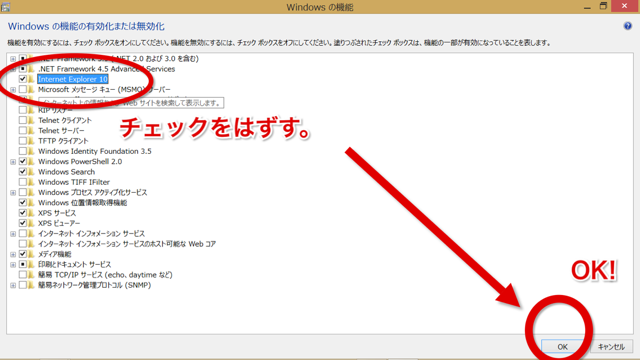Enable the Telnet クライアント checkbox

23,120
